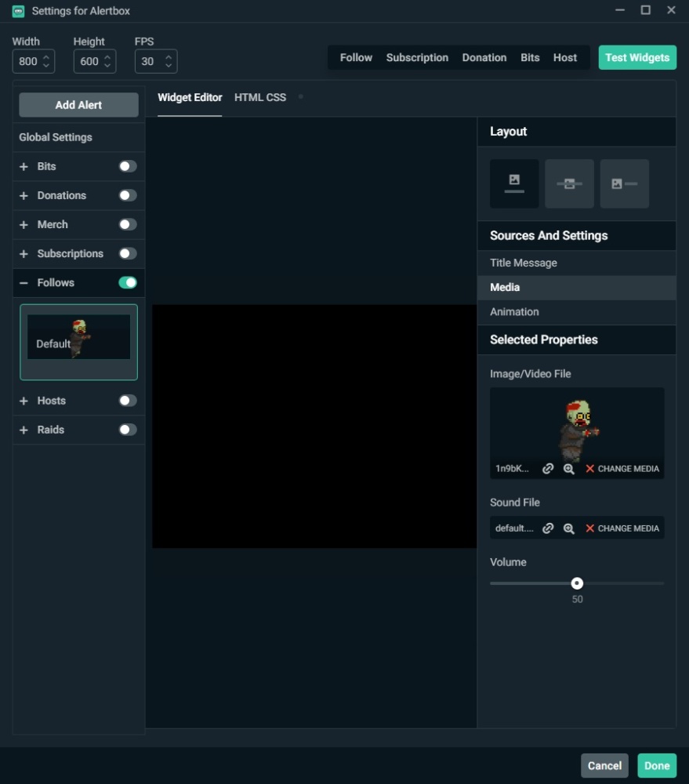Click the Height value stepper arrows

pyautogui.click(x=107, y=61)
